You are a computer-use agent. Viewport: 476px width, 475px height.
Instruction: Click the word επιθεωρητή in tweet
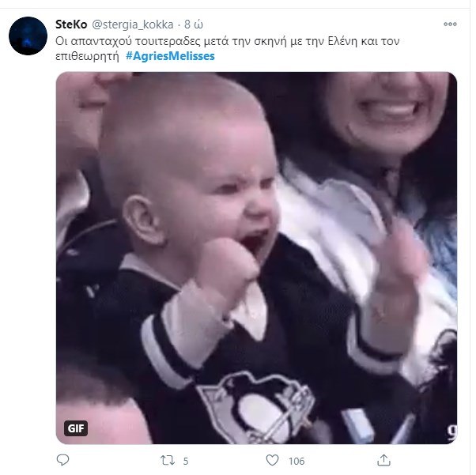(88, 56)
